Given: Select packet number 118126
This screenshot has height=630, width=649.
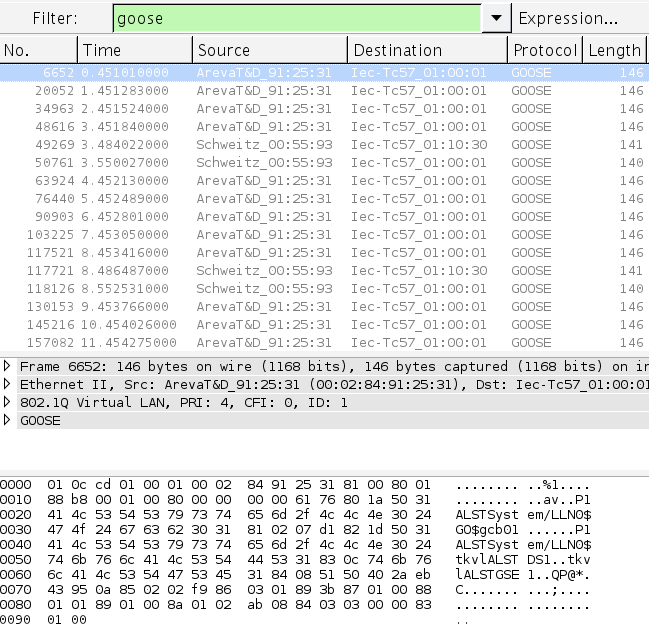Looking at the screenshot, I should [x=324, y=289].
